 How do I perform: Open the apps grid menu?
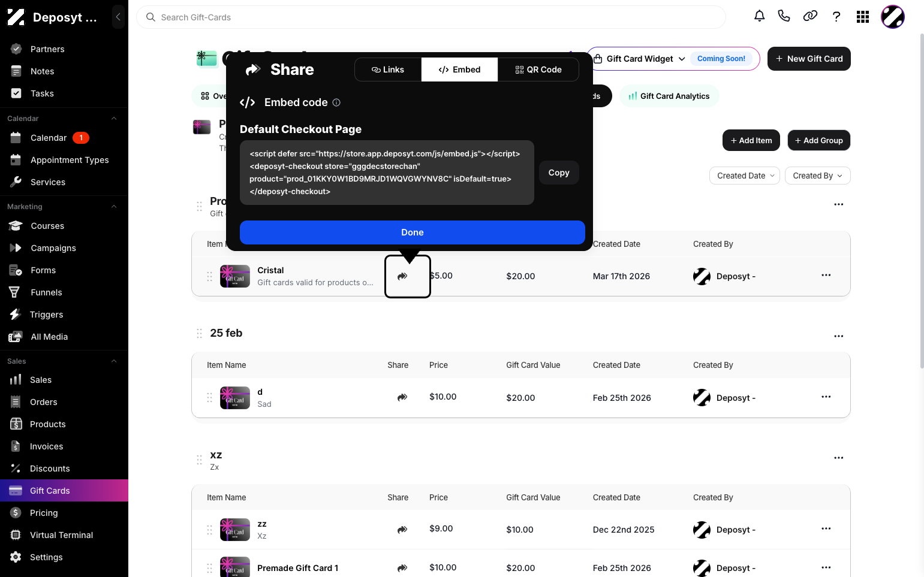click(863, 17)
